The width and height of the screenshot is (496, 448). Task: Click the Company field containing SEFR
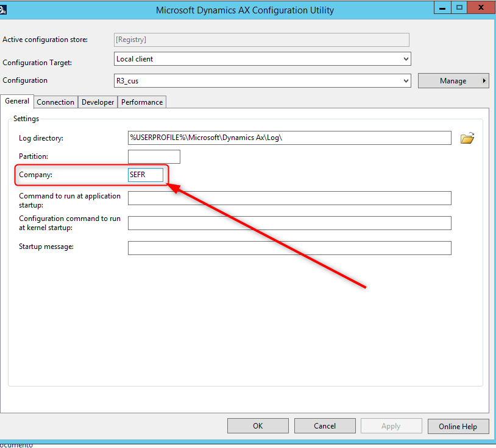point(146,175)
